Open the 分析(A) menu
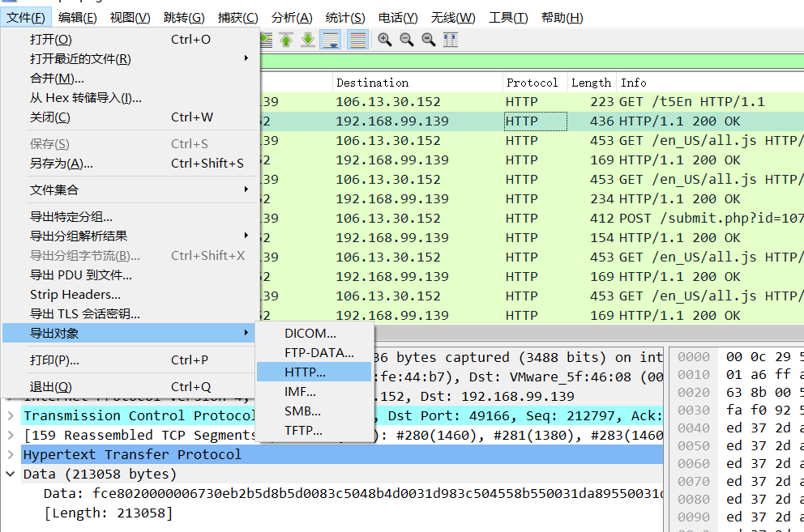The width and height of the screenshot is (804, 532). 292,17
